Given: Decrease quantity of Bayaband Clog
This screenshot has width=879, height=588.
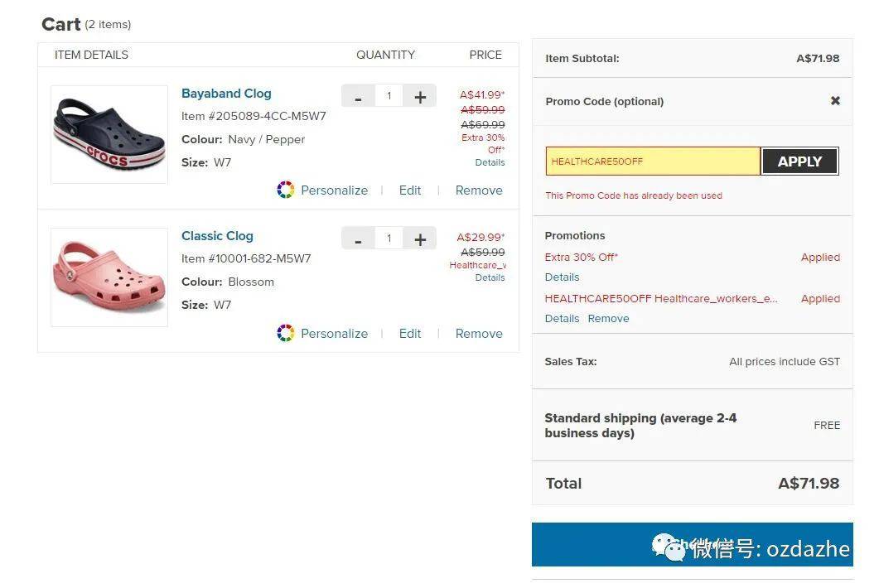Looking at the screenshot, I should point(358,96).
